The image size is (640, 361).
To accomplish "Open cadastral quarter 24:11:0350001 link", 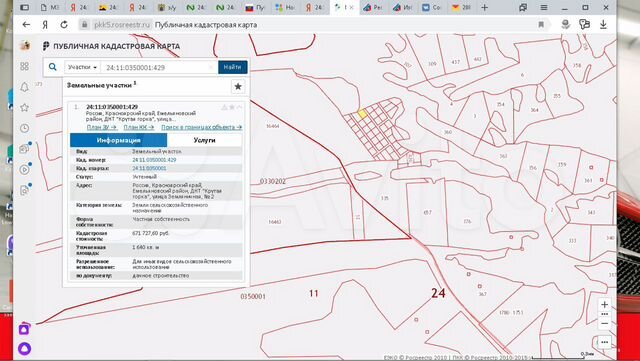I will pyautogui.click(x=149, y=168).
